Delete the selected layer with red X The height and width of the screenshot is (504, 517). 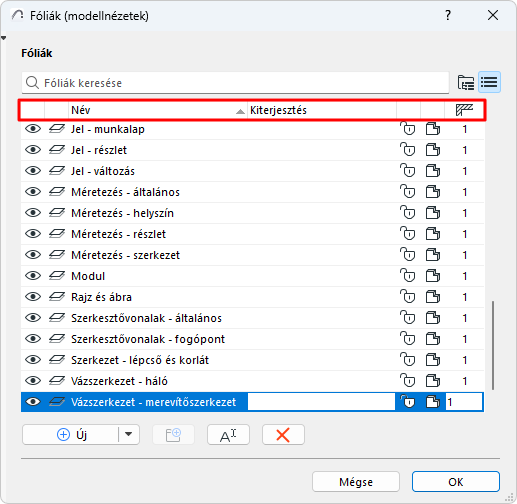[x=283, y=435]
